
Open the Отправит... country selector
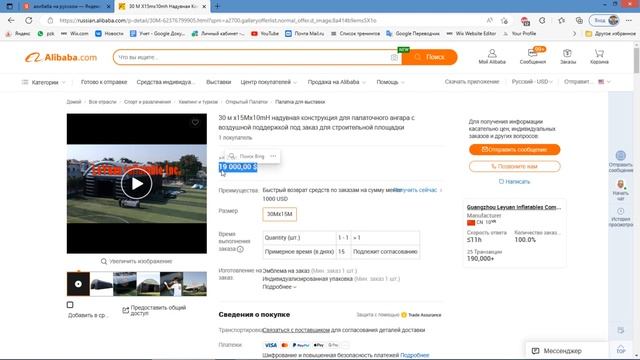pyautogui.click(x=587, y=82)
